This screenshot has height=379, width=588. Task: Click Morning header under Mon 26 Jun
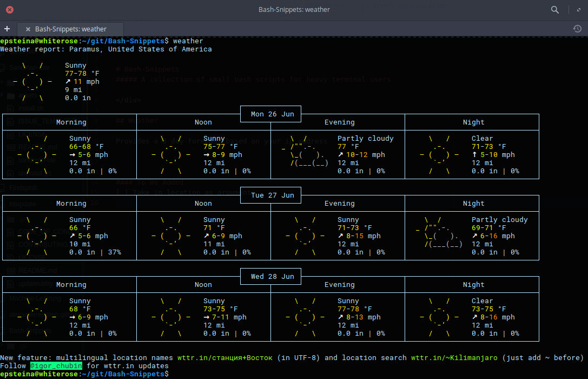coord(71,122)
